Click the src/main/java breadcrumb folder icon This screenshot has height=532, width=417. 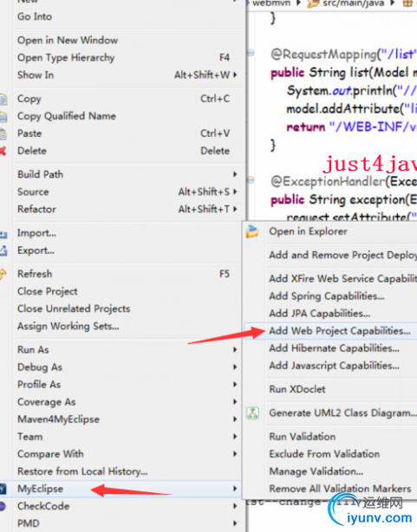tap(313, 3)
